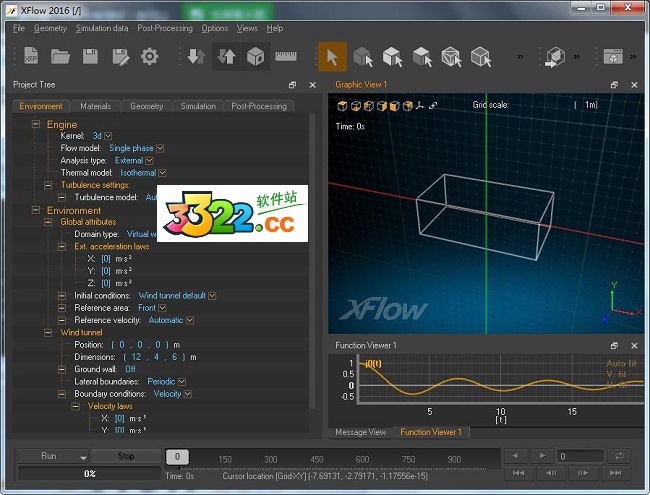Open the Post-Processing menu
Image resolution: width=650 pixels, height=495 pixels.
[x=165, y=28]
